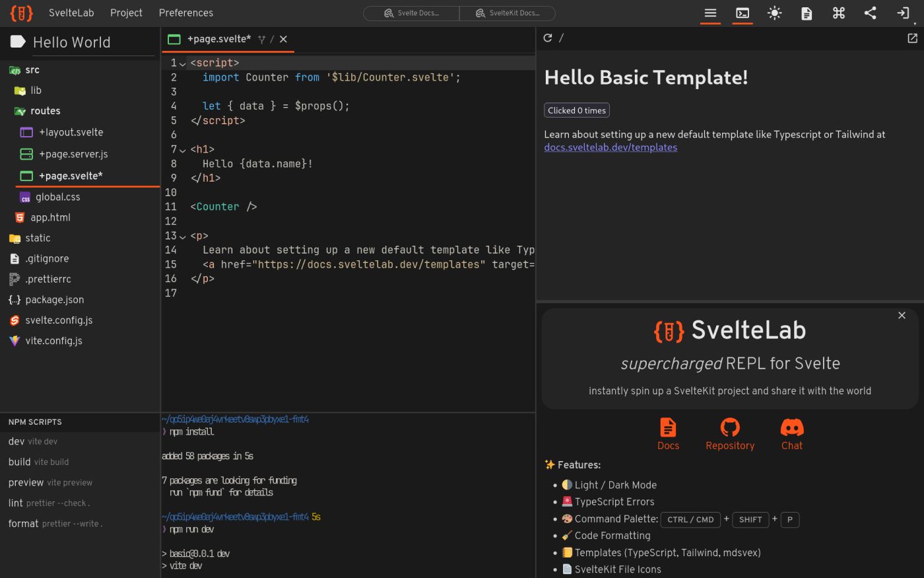Click the 'npm run dev' terminal line
Image resolution: width=924 pixels, height=578 pixels.
(191, 529)
